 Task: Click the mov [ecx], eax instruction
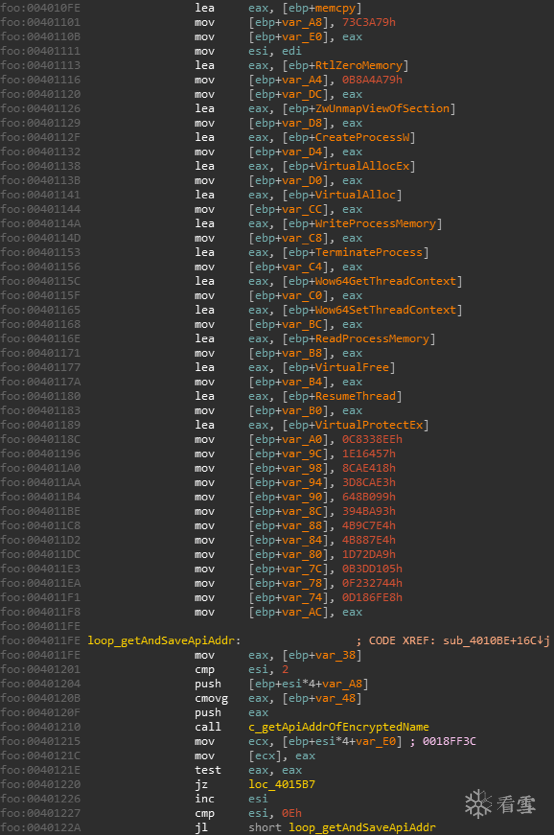[x=255, y=756]
